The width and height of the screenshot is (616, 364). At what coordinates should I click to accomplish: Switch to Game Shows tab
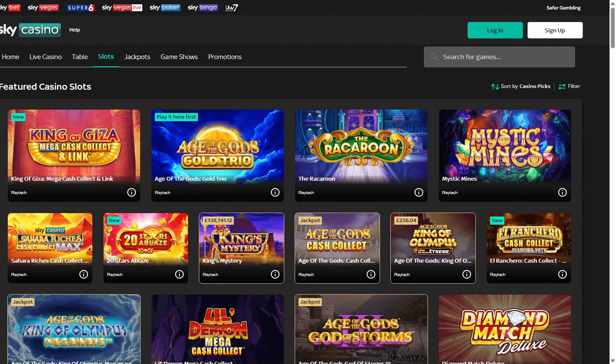[x=179, y=57]
